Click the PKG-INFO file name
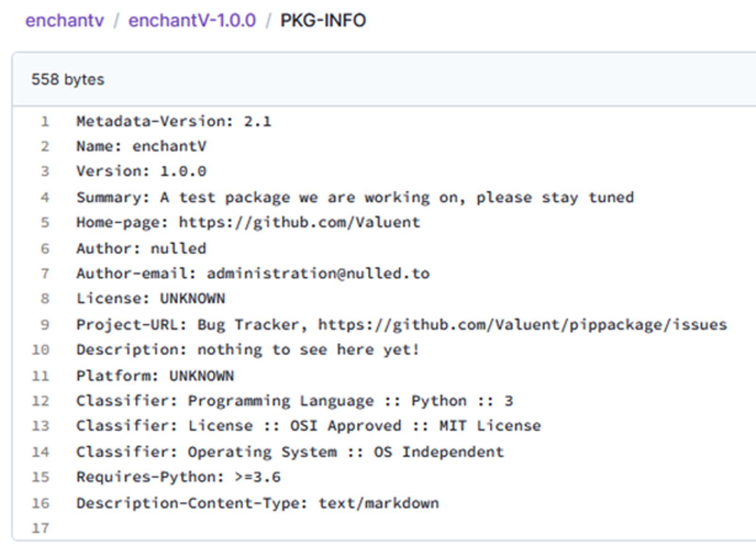This screenshot has width=756, height=545. (x=323, y=21)
